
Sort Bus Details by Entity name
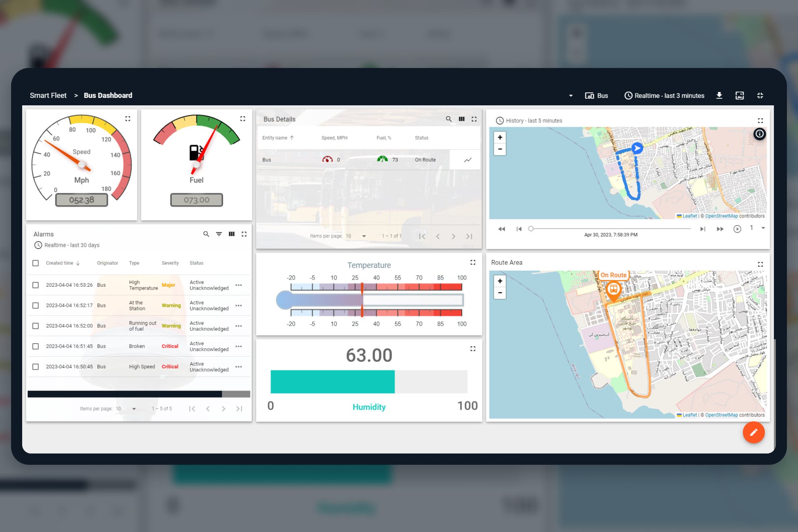click(x=278, y=138)
